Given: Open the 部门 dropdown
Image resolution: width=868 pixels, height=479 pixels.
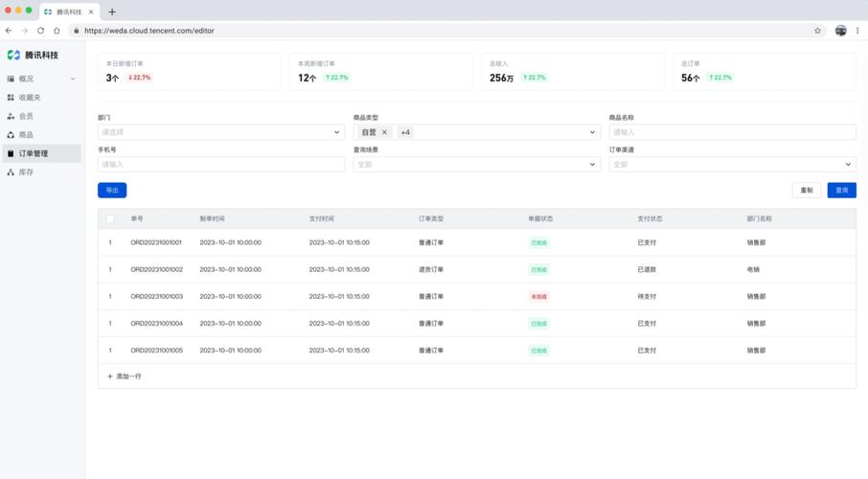Looking at the screenshot, I should 220,132.
